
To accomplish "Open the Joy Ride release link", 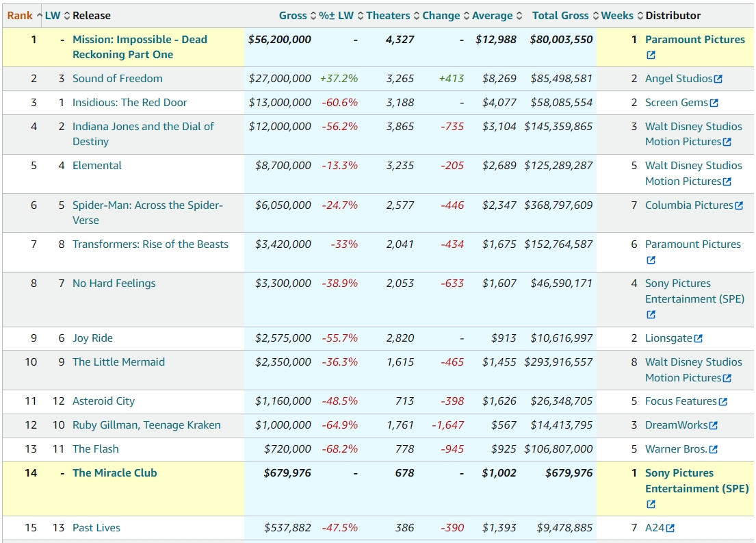I will [92, 338].
